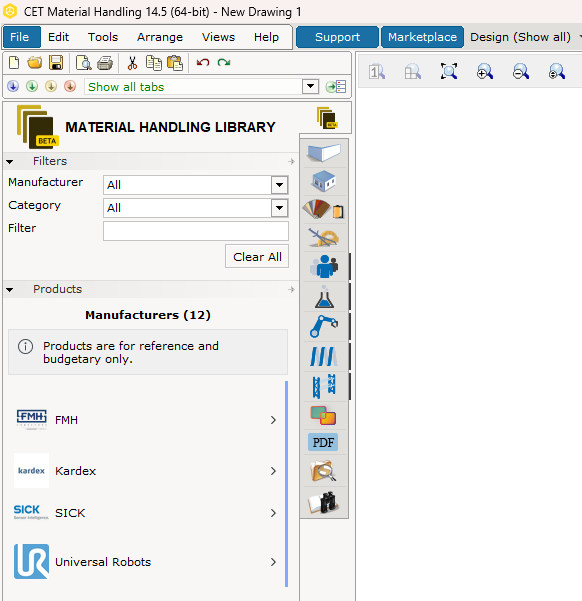Open the FMH manufacturer entry
Image resolution: width=582 pixels, height=601 pixels.
(x=146, y=420)
